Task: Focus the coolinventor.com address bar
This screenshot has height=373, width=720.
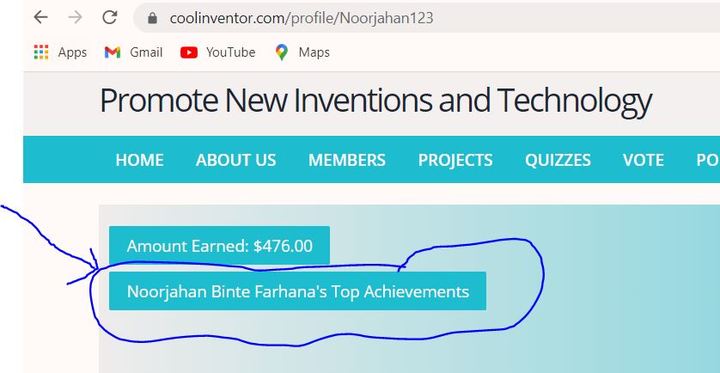Action: (427, 18)
